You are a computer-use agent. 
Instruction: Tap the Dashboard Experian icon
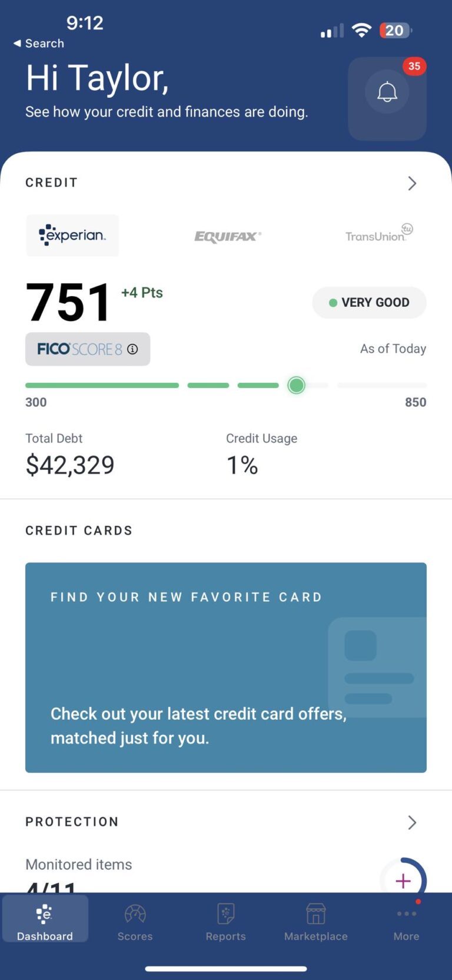coord(45,914)
